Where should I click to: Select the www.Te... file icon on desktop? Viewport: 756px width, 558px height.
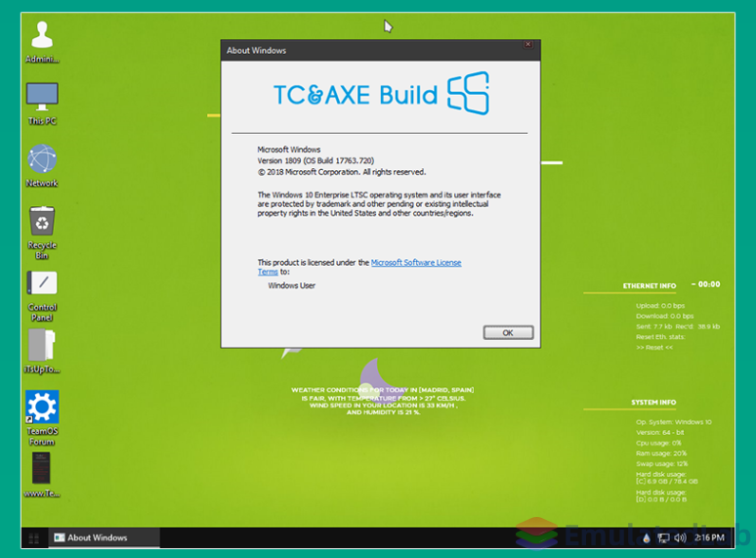click(42, 475)
